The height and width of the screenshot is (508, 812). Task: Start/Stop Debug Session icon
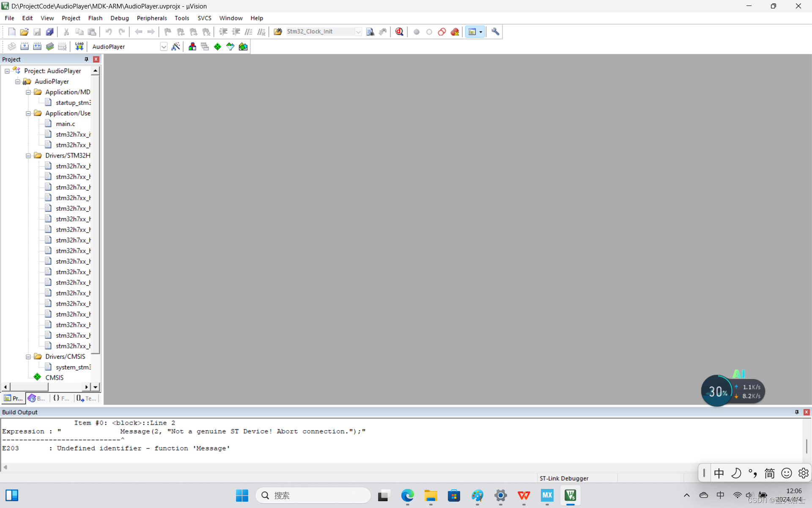click(399, 32)
